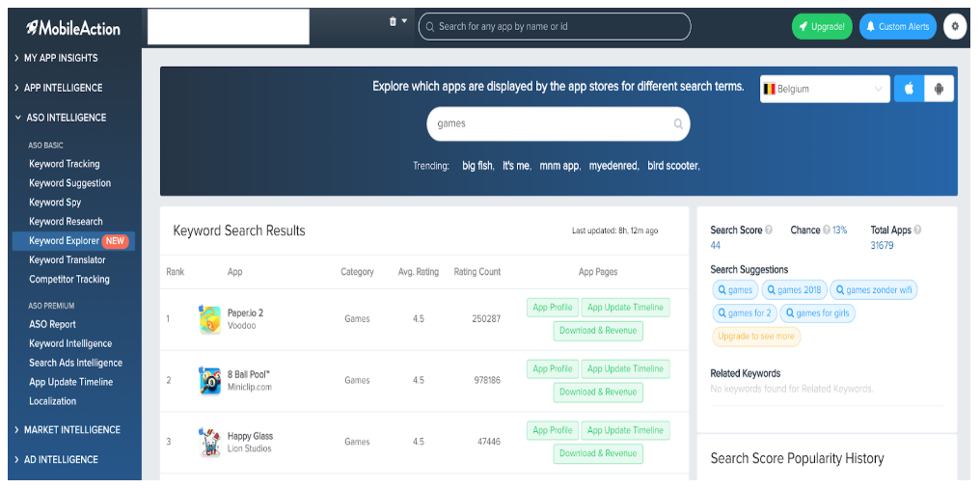This screenshot has width=980, height=488.
Task: Collapse the ASO Intelligence section
Action: pos(66,118)
